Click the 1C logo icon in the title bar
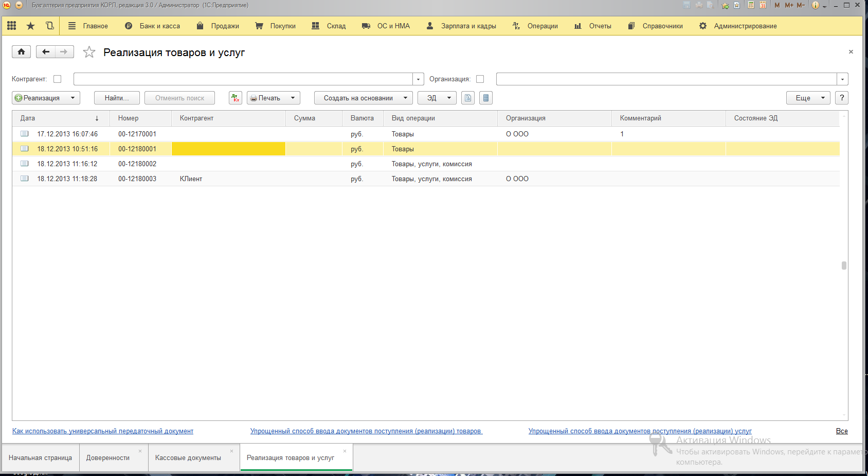The height and width of the screenshot is (476, 868). (x=7, y=5)
